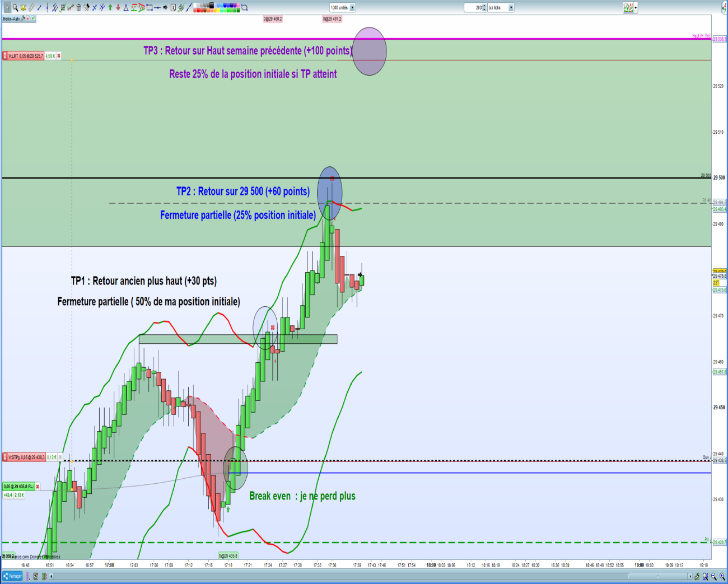Expand the chart style dropdown arrow
Image resolution: width=728 pixels, height=584 pixels.
636,8
